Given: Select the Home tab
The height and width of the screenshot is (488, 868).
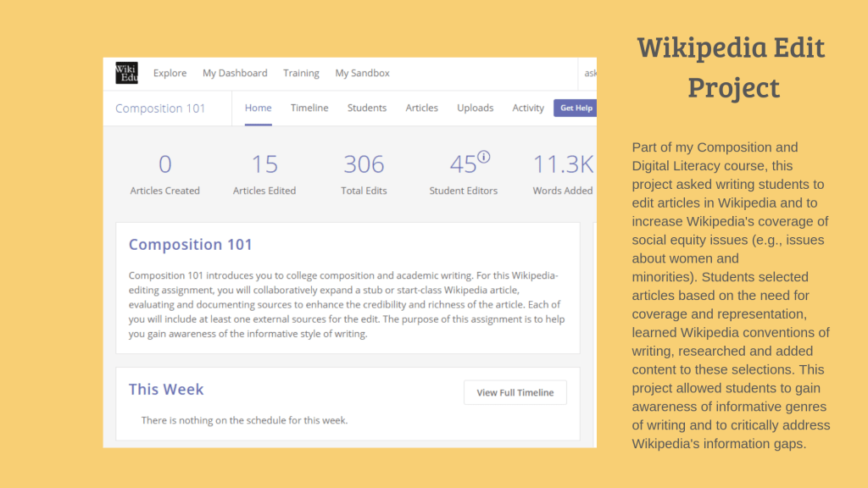Looking at the screenshot, I should click(258, 108).
